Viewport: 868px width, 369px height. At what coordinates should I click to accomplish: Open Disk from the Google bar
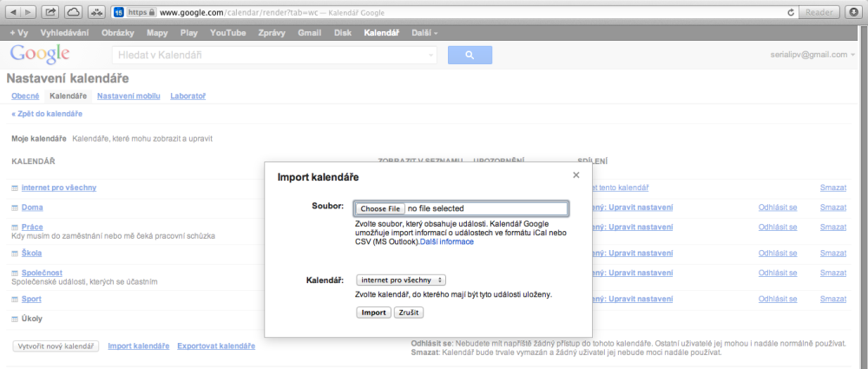(x=343, y=33)
